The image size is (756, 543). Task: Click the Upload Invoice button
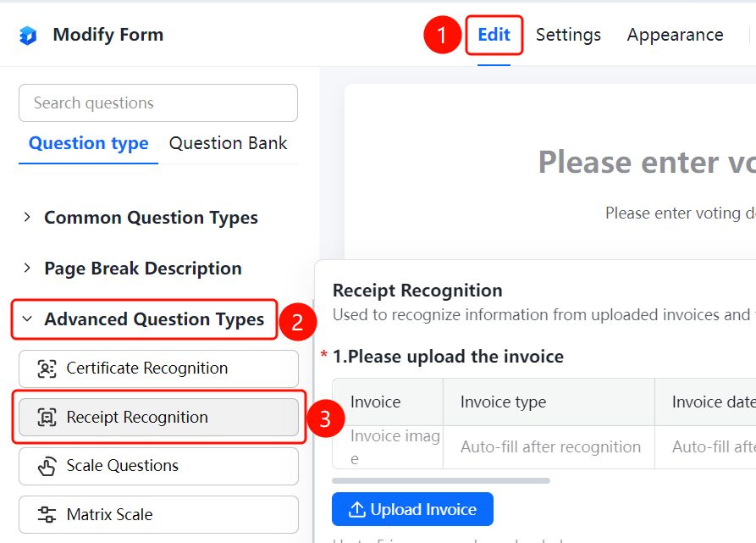pos(412,509)
